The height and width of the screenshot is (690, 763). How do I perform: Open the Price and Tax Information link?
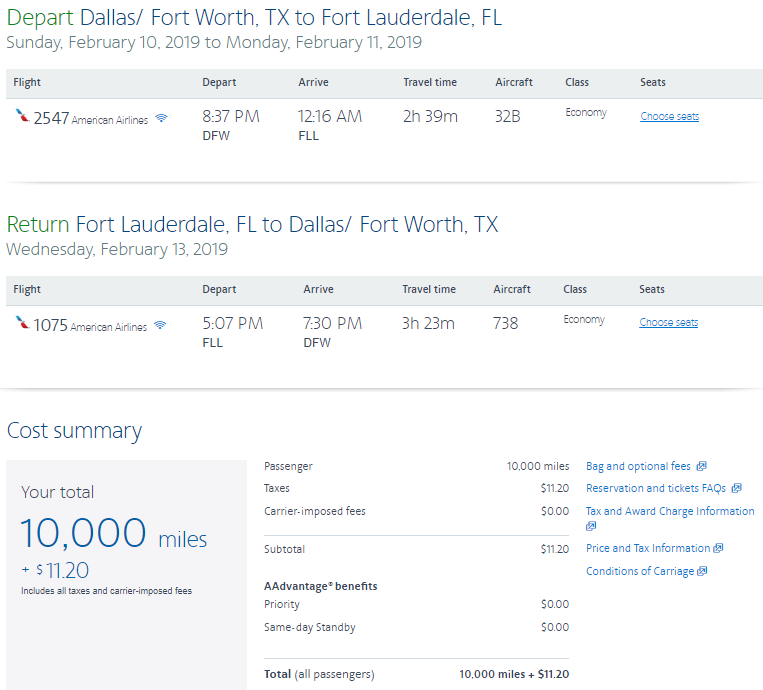pos(647,548)
